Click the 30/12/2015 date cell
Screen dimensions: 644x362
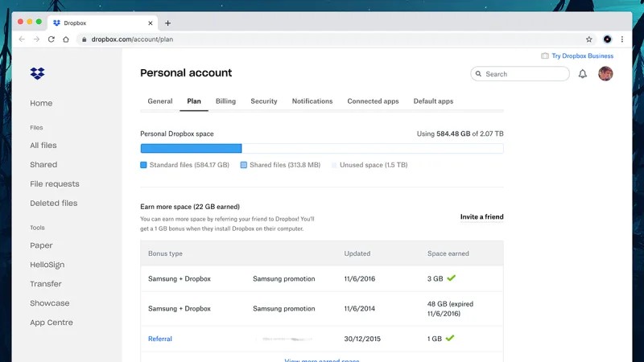coord(362,339)
